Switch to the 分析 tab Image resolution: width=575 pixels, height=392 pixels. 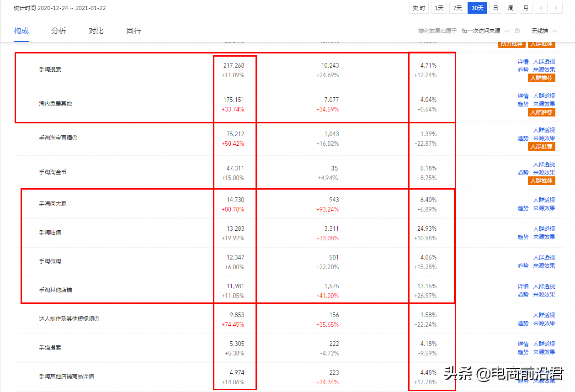point(59,31)
